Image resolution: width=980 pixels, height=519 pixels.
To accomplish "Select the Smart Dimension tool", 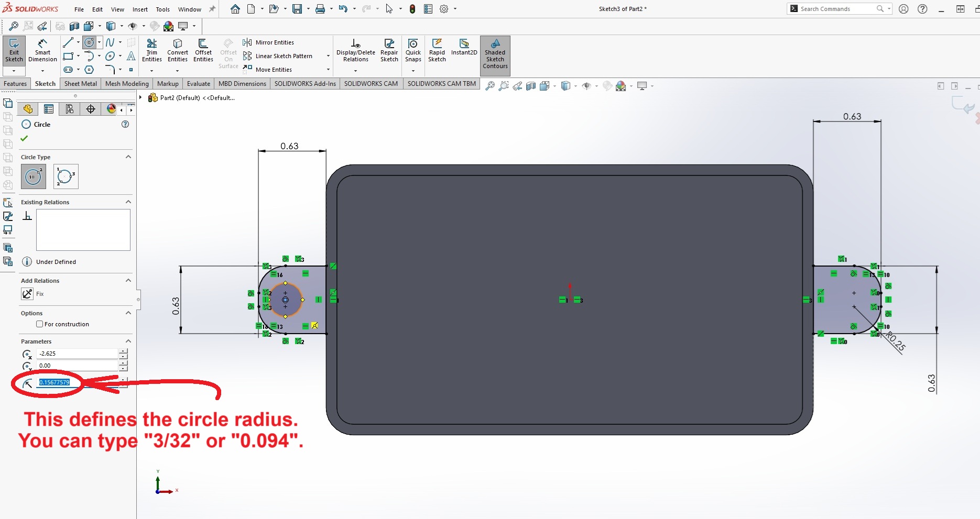I will 42,50.
